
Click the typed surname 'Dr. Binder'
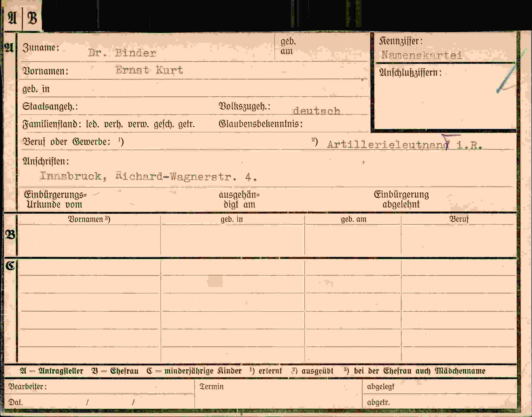tap(122, 53)
